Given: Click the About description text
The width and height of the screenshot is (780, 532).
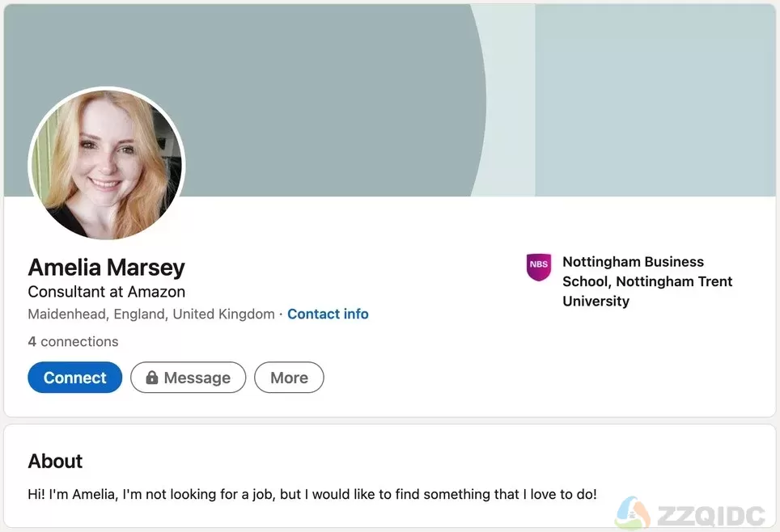Looking at the screenshot, I should tap(312, 494).
